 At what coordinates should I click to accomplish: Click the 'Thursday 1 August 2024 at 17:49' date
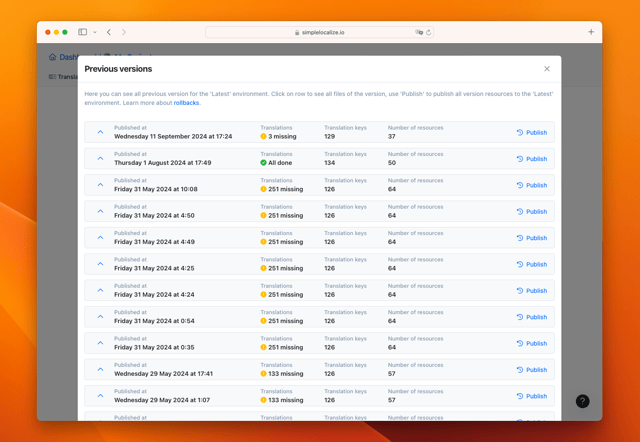(x=162, y=163)
